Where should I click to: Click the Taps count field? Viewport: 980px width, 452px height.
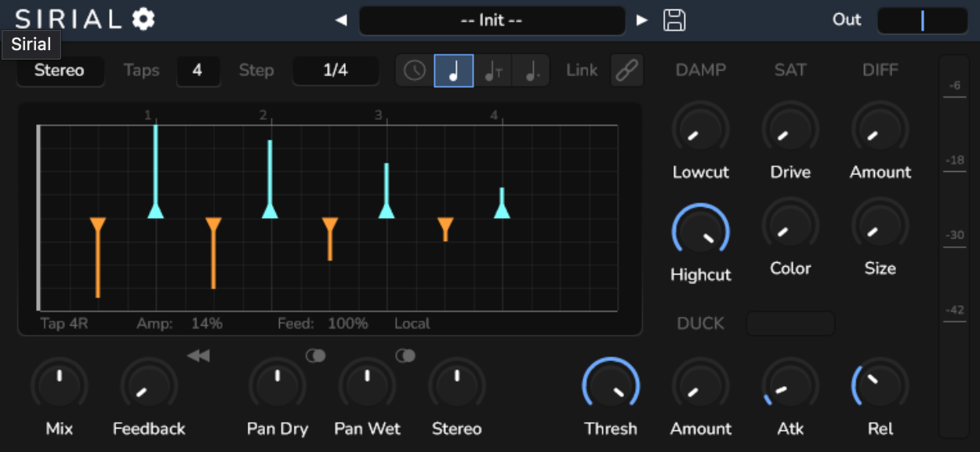pyautogui.click(x=198, y=71)
